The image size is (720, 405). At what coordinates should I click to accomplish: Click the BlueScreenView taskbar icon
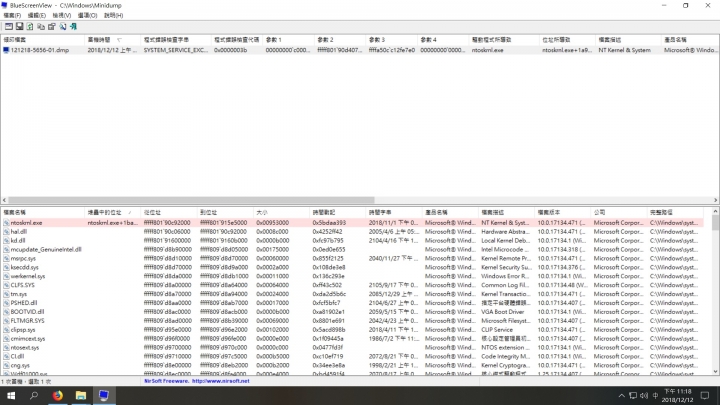pos(104,395)
